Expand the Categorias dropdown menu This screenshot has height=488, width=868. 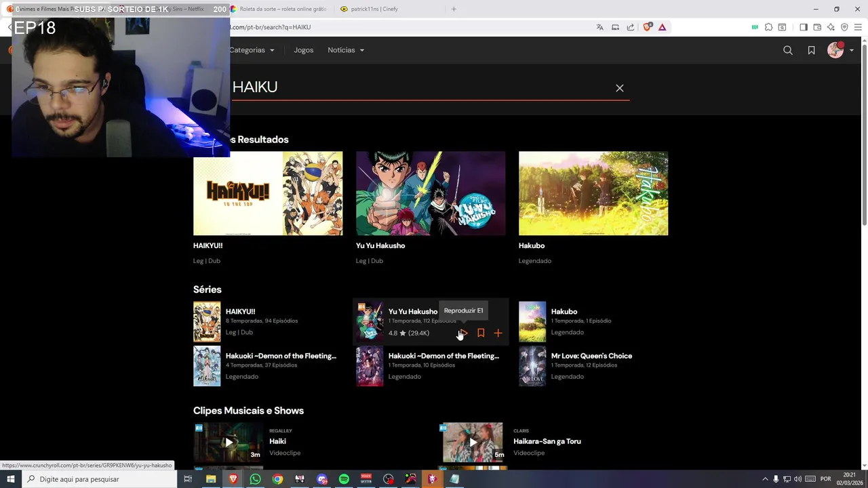252,50
